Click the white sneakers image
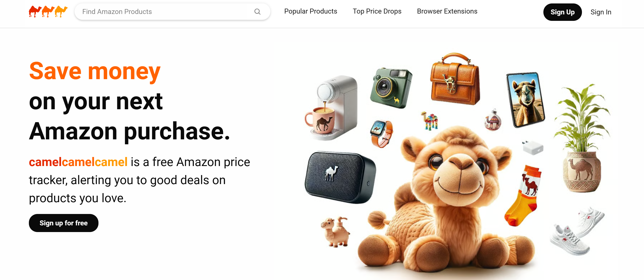Image resolution: width=644 pixels, height=280 pixels. pyautogui.click(x=577, y=231)
